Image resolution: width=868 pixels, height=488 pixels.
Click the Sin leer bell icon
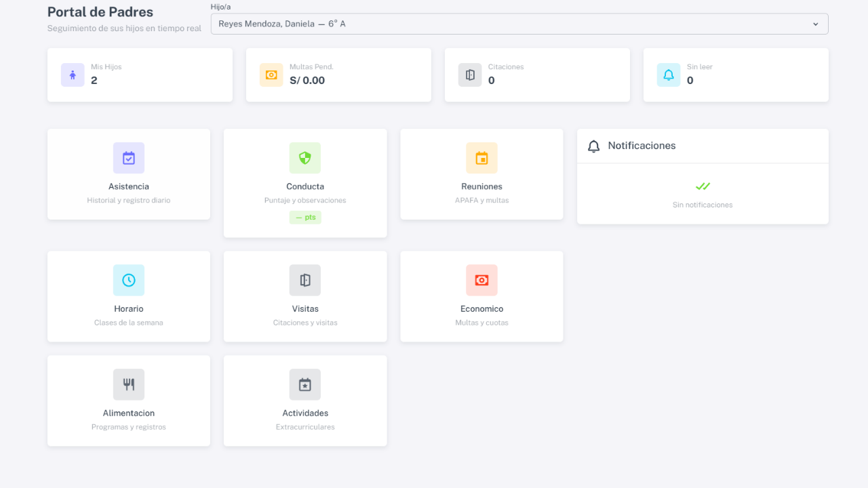669,75
